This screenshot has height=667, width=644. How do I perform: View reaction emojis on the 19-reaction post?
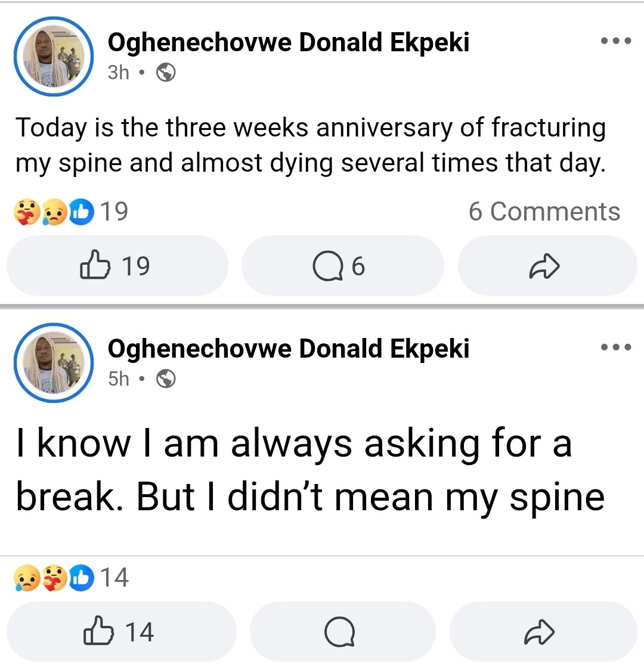pyautogui.click(x=54, y=212)
